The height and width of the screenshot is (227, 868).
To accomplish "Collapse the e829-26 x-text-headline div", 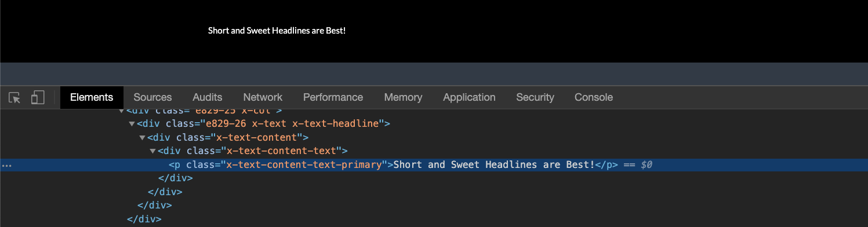I will tap(132, 123).
